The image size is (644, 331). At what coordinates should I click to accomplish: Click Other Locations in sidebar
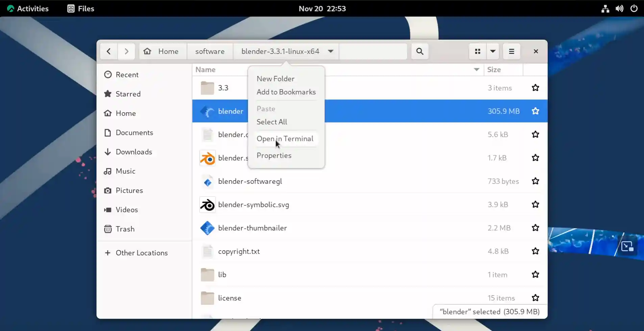(141, 253)
